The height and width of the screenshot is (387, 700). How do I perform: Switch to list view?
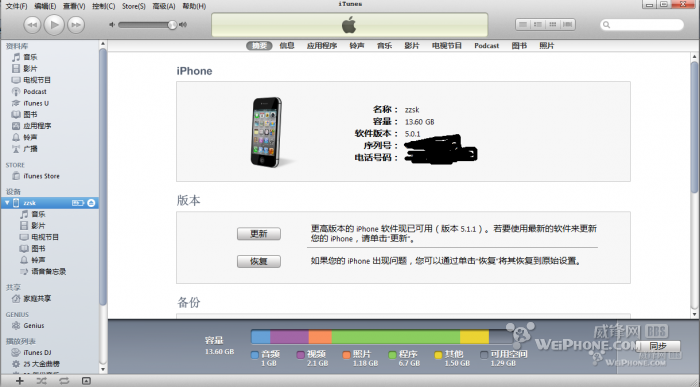(x=523, y=25)
